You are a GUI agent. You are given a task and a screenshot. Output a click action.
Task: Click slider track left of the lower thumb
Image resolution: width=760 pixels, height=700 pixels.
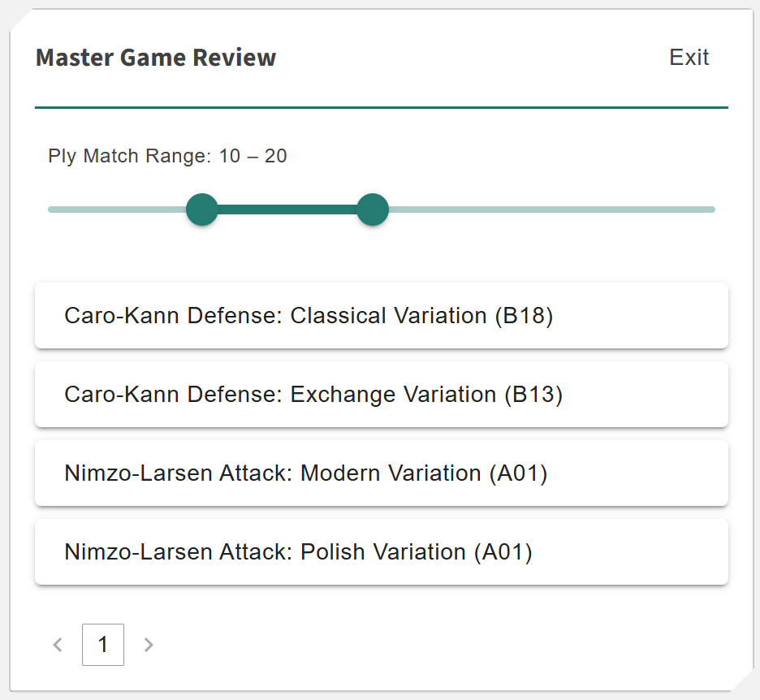(118, 210)
